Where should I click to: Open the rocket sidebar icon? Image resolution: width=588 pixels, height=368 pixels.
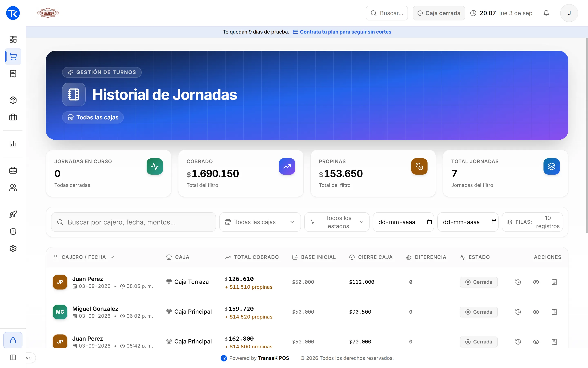coord(13,214)
